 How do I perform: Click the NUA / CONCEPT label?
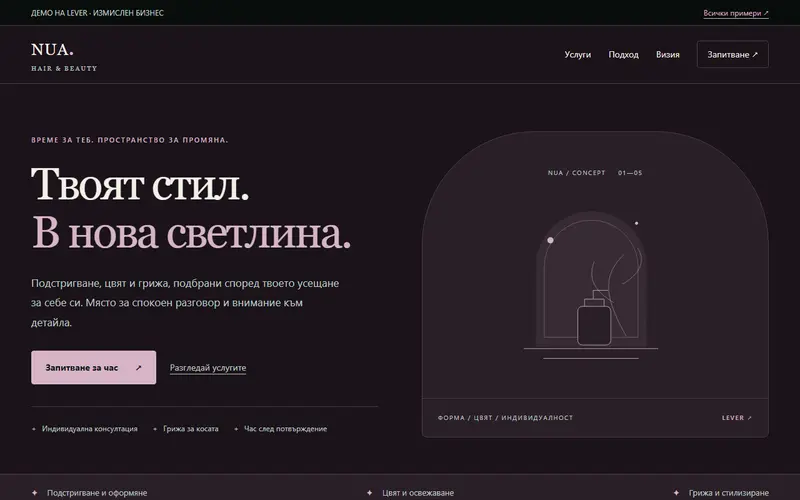click(577, 173)
